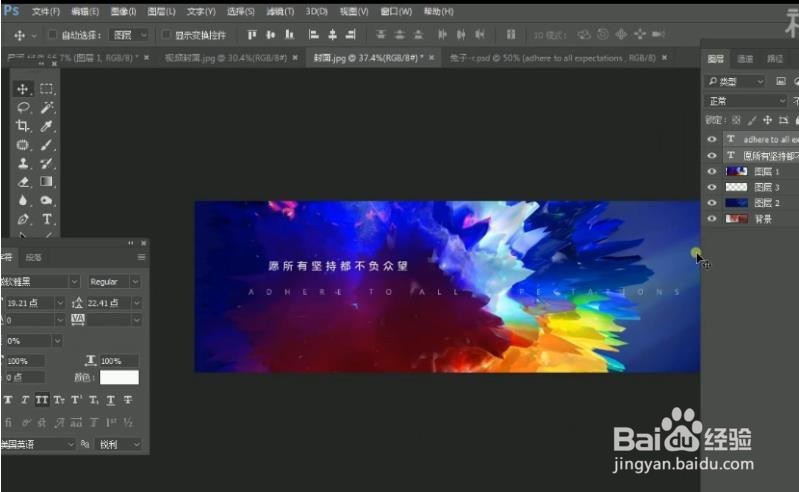Hide layer 图层 3
This screenshot has height=492, width=799.
(712, 187)
